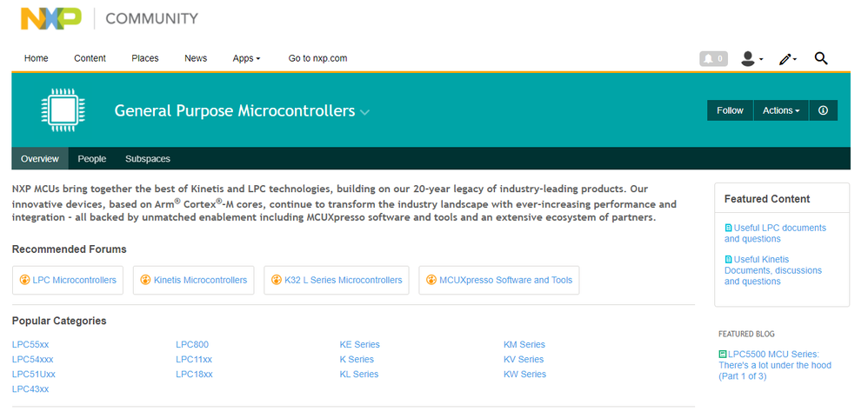This screenshot has height=418, width=868.
Task: Expand the Apps dropdown menu
Action: tap(246, 58)
